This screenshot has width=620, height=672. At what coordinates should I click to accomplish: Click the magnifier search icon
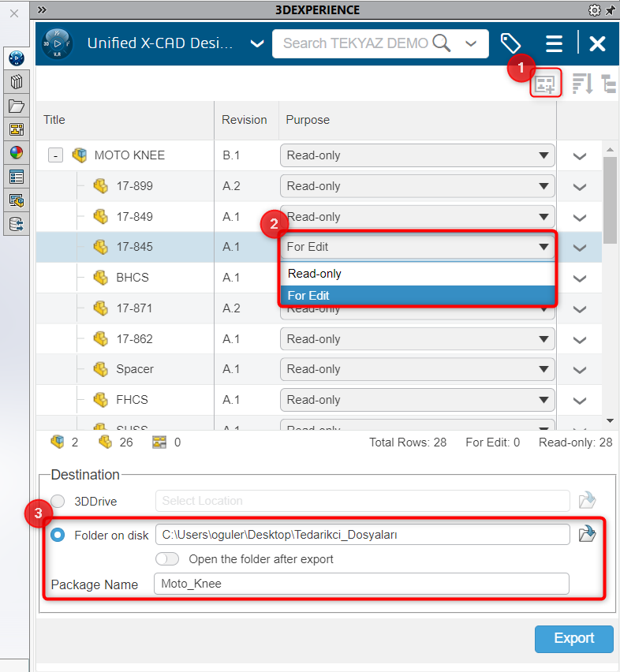point(441,43)
